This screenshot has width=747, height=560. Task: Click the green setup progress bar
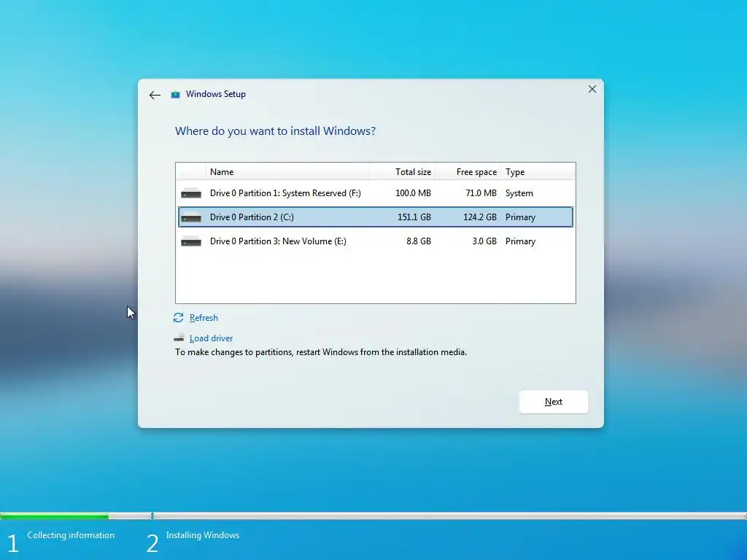pyautogui.click(x=54, y=516)
